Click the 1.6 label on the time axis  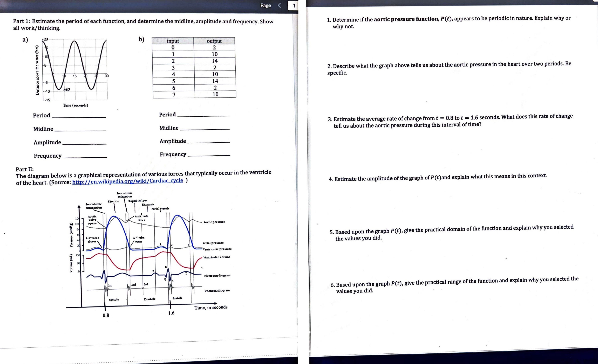172,313
